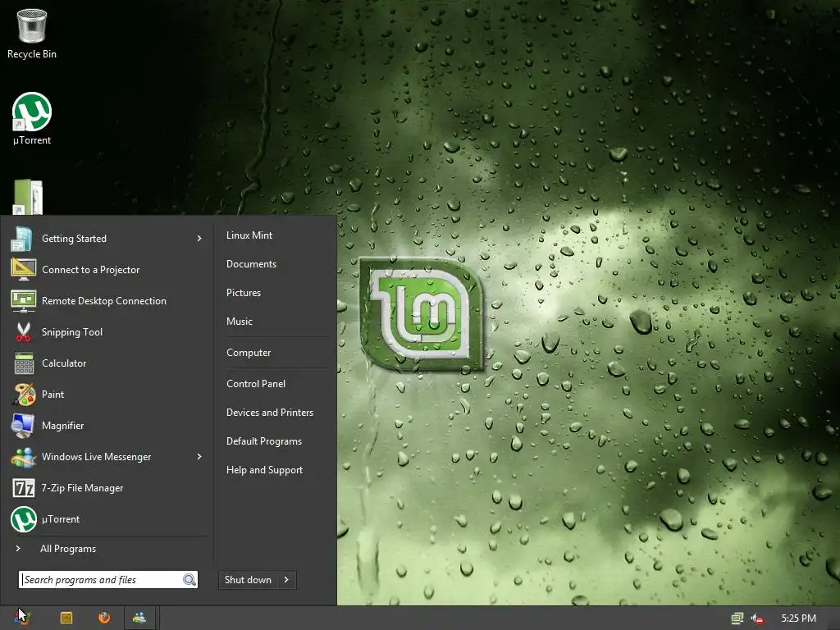The height and width of the screenshot is (630, 840).
Task: Click the Connect to a Projector icon
Action: (23, 269)
